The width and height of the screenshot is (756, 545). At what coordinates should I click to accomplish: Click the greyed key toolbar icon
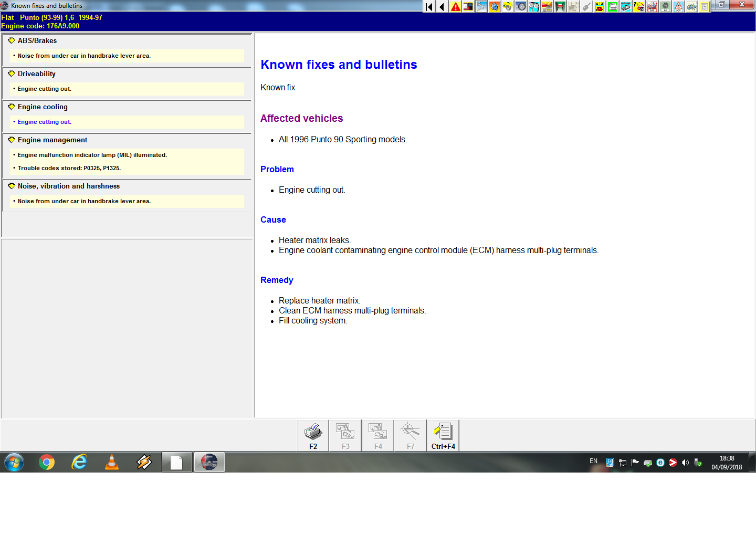(586, 7)
